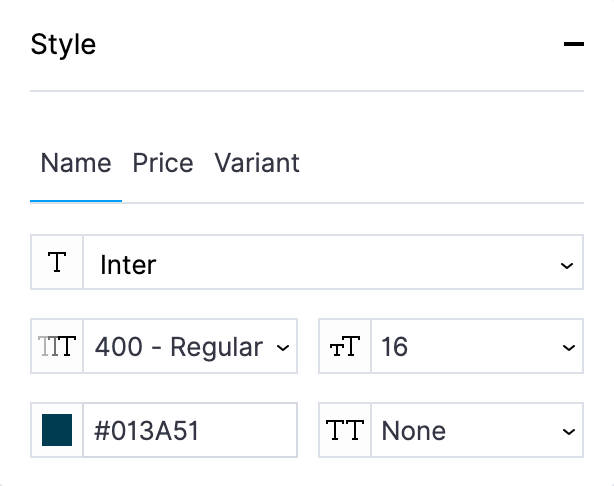Click the text transform TT icon

(345, 431)
